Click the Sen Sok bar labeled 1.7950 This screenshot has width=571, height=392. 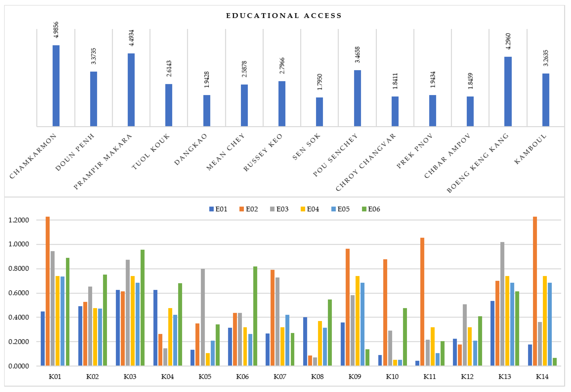pyautogui.click(x=319, y=112)
